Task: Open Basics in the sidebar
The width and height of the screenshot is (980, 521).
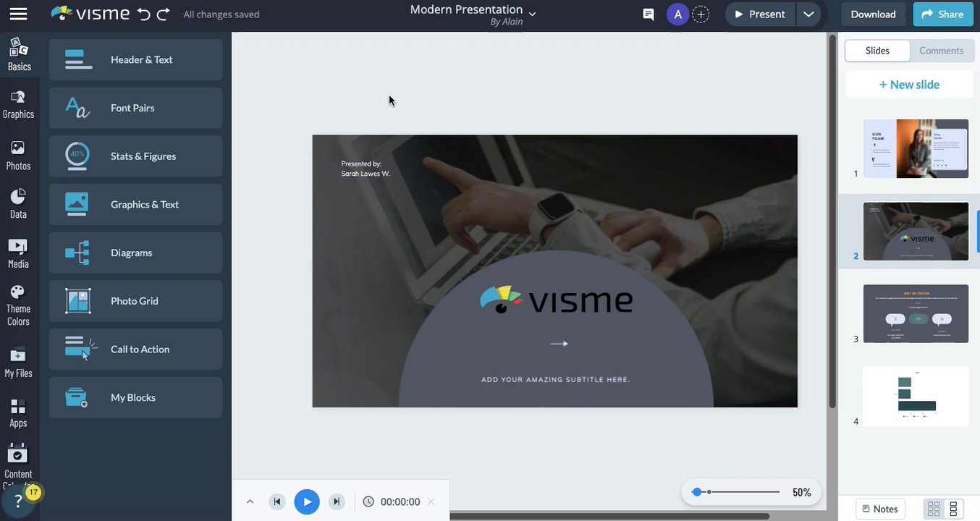Action: [20, 55]
